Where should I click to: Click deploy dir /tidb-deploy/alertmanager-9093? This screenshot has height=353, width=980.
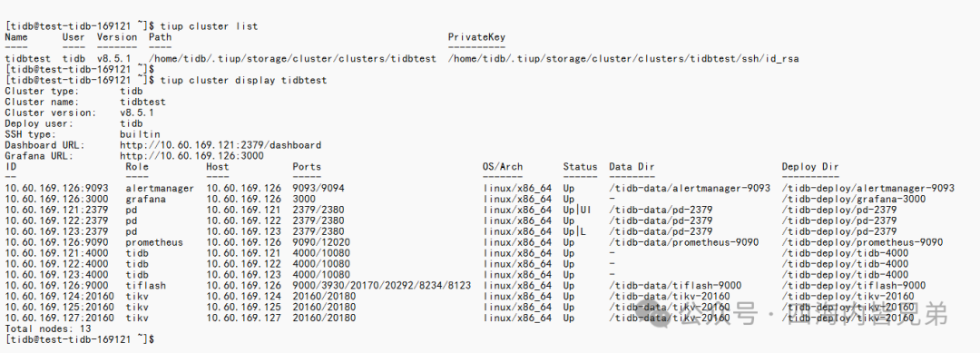point(868,188)
